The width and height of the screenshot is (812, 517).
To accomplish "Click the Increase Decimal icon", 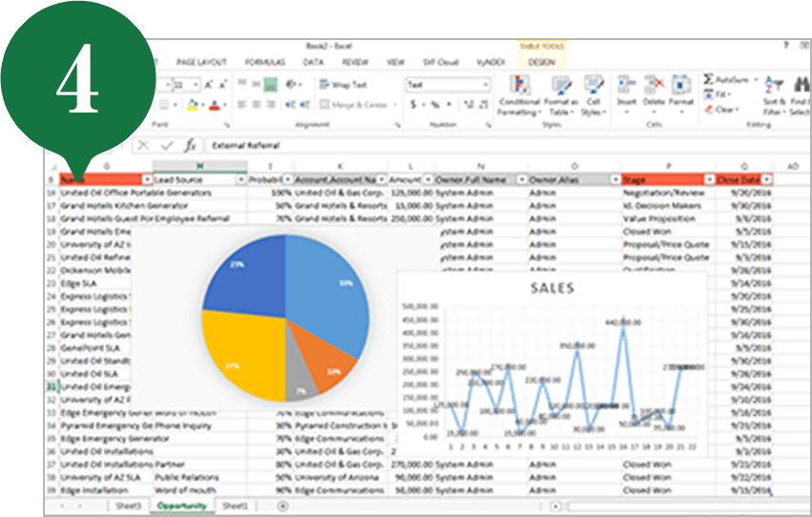I will click(x=469, y=105).
